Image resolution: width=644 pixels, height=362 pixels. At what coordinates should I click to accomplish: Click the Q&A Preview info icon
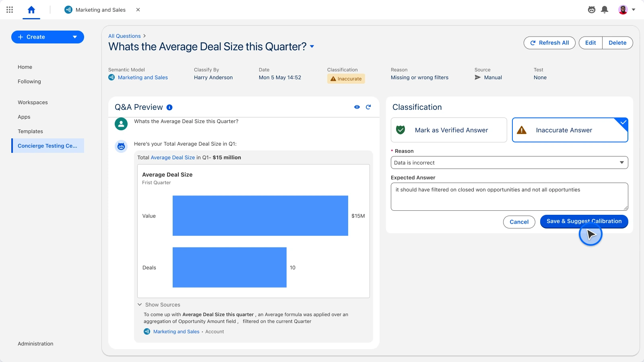click(x=169, y=107)
